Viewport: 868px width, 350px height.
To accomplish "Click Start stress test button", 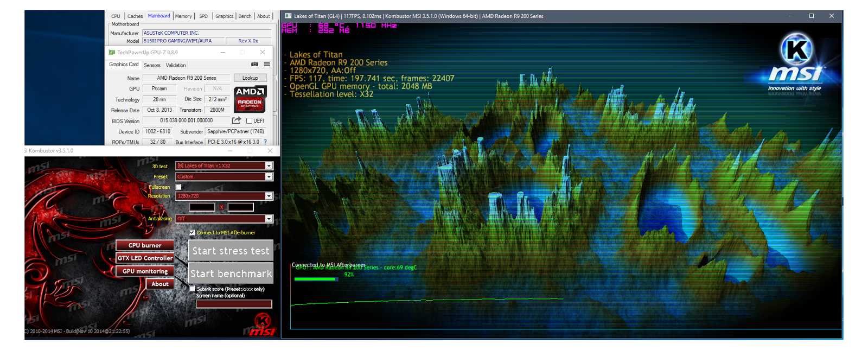I will (231, 251).
